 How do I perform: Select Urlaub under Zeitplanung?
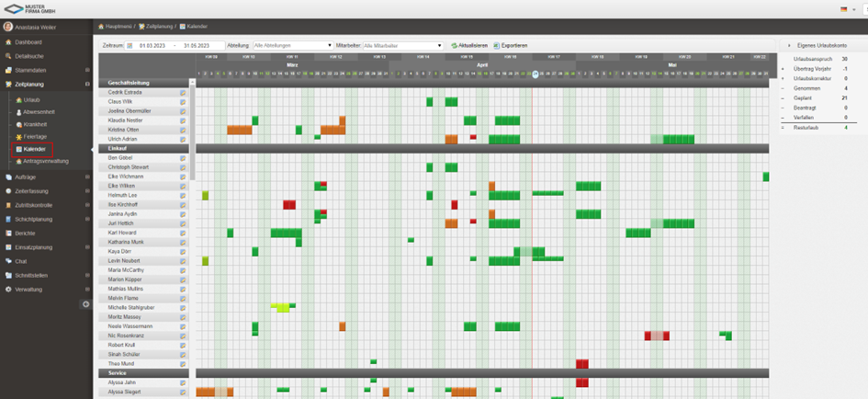coord(31,99)
